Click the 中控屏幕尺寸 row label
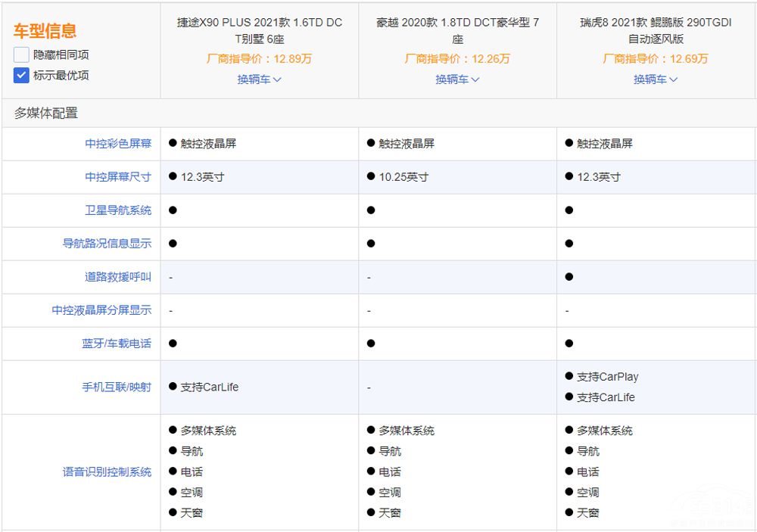Image resolution: width=757 pixels, height=532 pixels. 118,177
